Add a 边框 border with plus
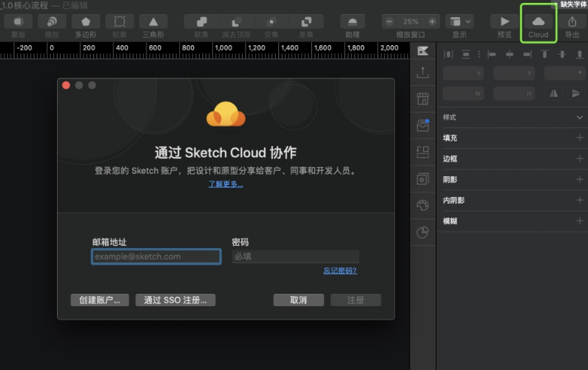This screenshot has height=370, width=588. 580,159
